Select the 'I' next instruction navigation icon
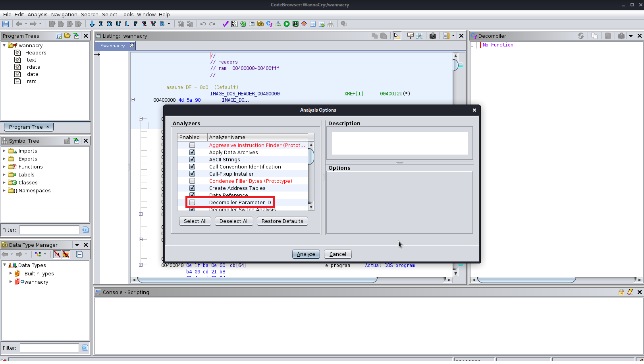This screenshot has width=644, height=364. (x=101, y=24)
